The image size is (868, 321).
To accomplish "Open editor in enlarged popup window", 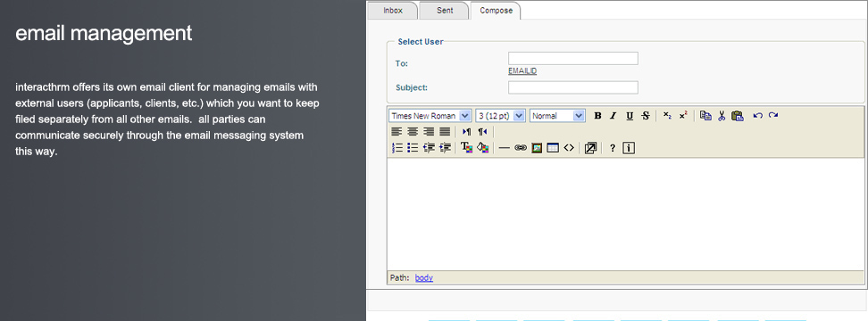I will pos(590,148).
